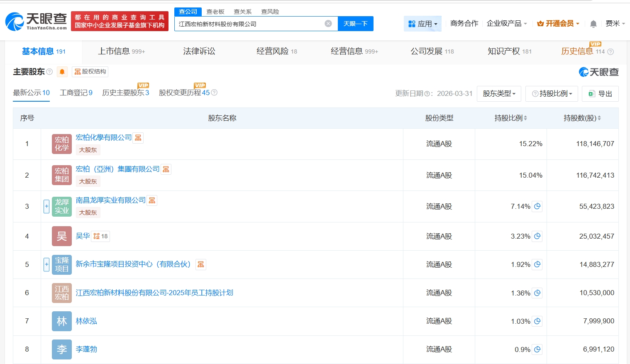This screenshot has height=364, width=630.
Task: Switch to the 经营信息 tab
Action: [354, 51]
